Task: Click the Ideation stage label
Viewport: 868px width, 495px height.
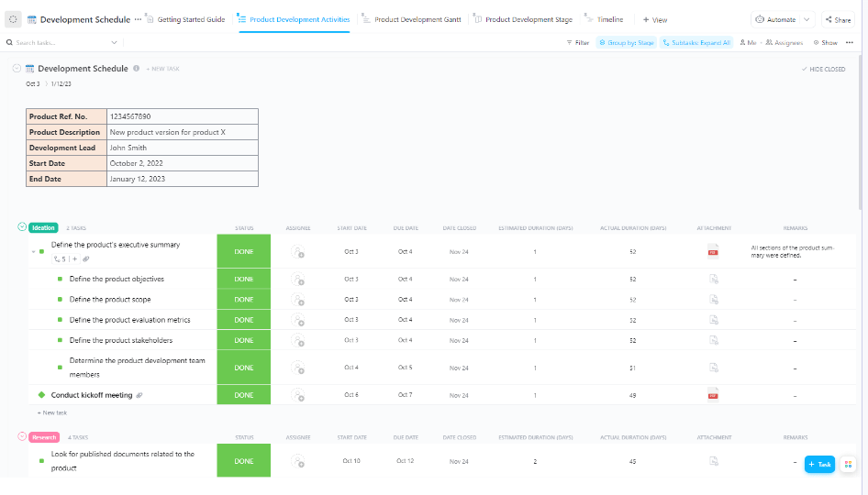Action: (43, 228)
